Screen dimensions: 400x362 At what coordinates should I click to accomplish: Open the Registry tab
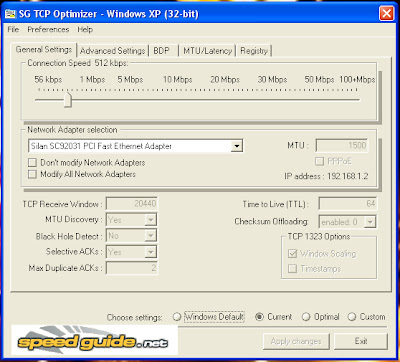[254, 51]
